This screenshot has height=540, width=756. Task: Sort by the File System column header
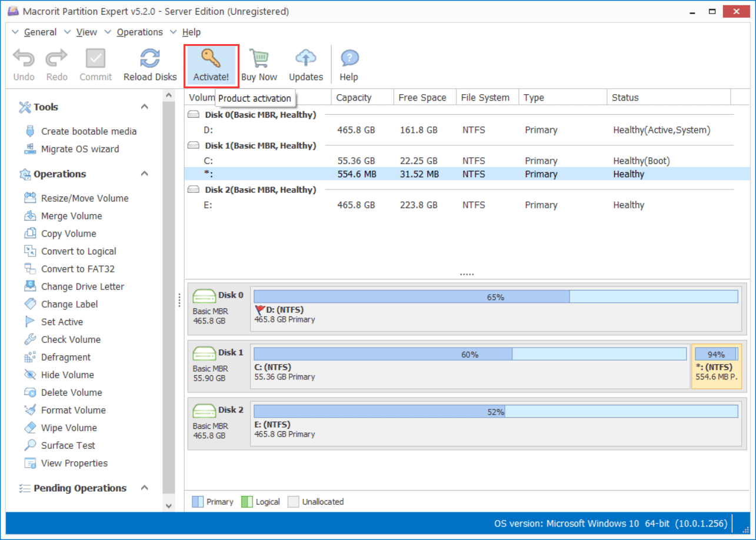click(x=487, y=98)
